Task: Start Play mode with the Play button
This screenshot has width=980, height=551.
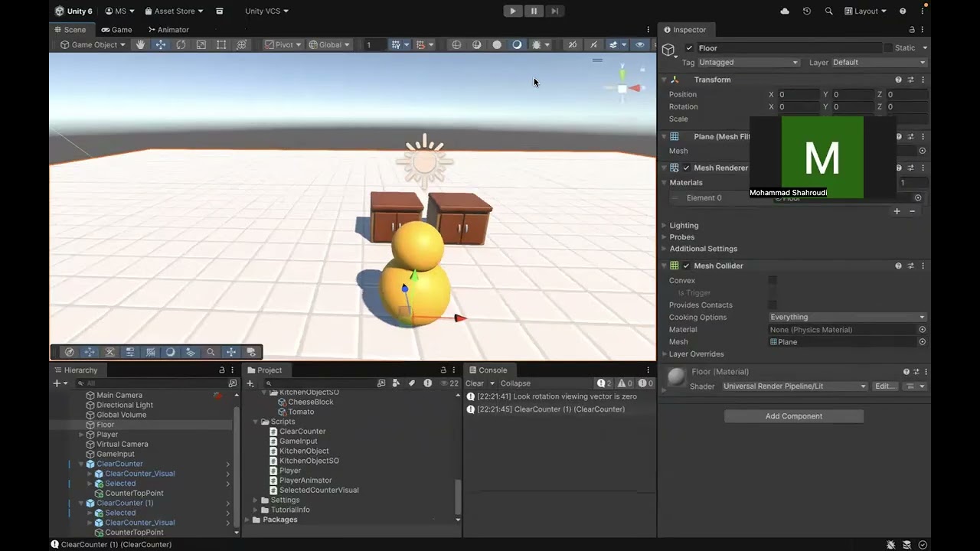Action: 513,11
